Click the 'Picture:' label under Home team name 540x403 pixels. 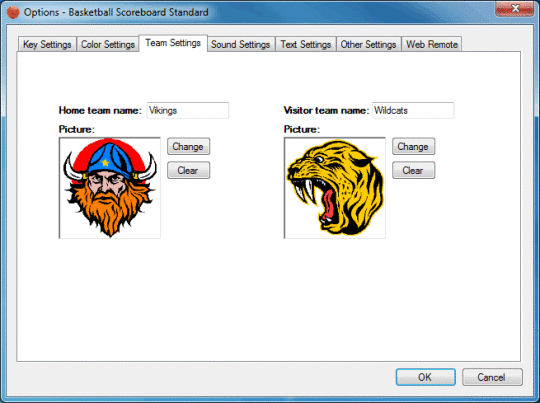click(x=76, y=129)
